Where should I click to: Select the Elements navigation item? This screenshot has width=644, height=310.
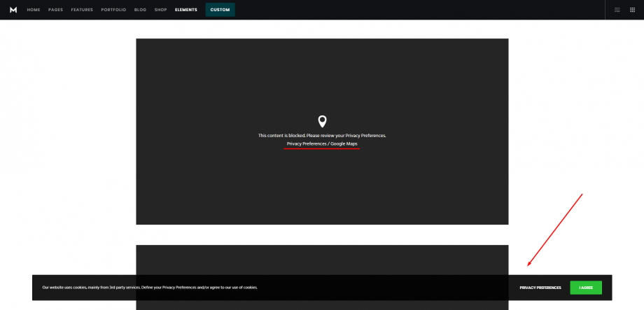(x=185, y=10)
